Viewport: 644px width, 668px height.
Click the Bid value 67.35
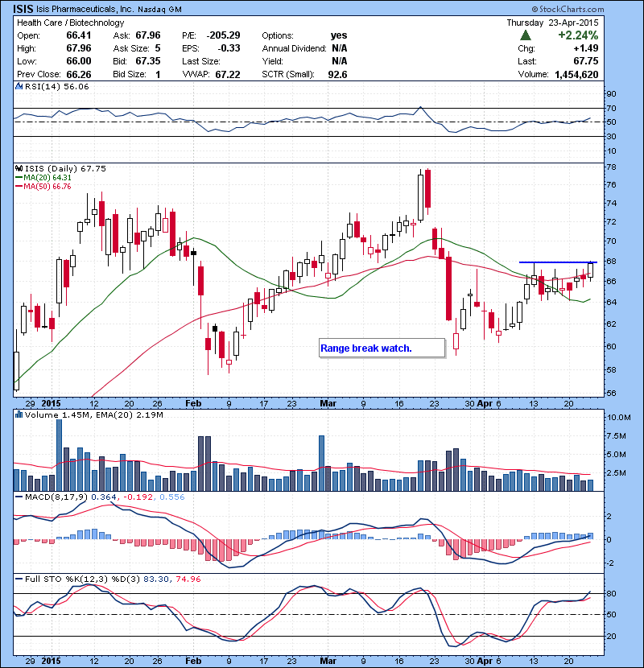pyautogui.click(x=148, y=61)
